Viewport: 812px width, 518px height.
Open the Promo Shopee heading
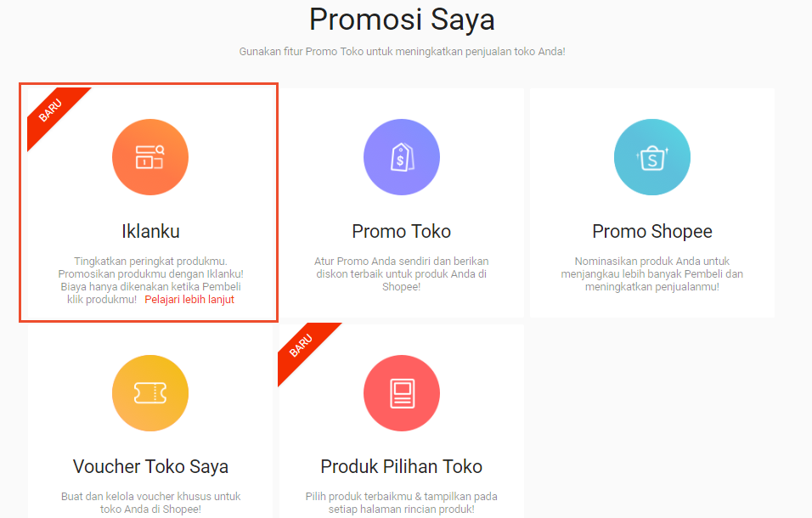pos(652,232)
